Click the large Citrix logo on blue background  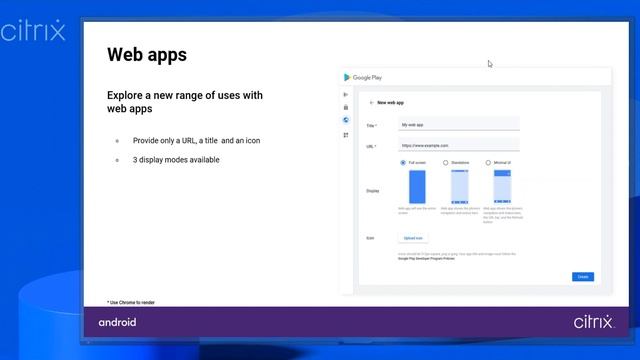pyautogui.click(x=33, y=31)
